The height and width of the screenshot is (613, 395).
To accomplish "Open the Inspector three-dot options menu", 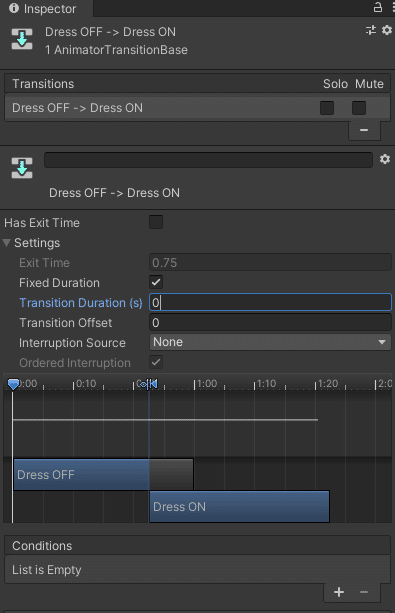I will click(393, 7).
